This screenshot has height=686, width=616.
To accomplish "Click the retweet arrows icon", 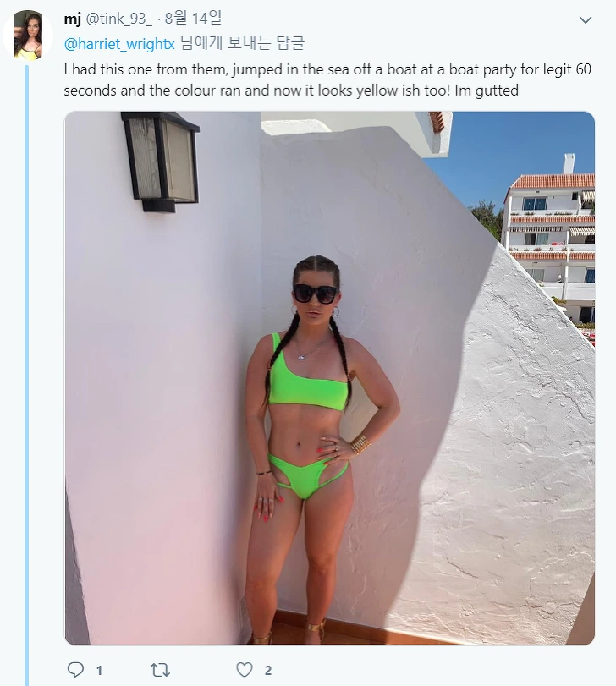I will point(160,670).
